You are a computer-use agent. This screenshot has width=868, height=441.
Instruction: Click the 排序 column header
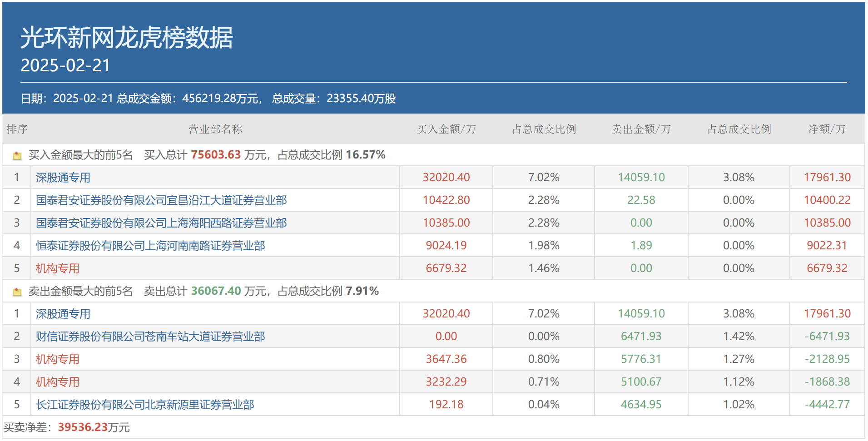(17, 129)
